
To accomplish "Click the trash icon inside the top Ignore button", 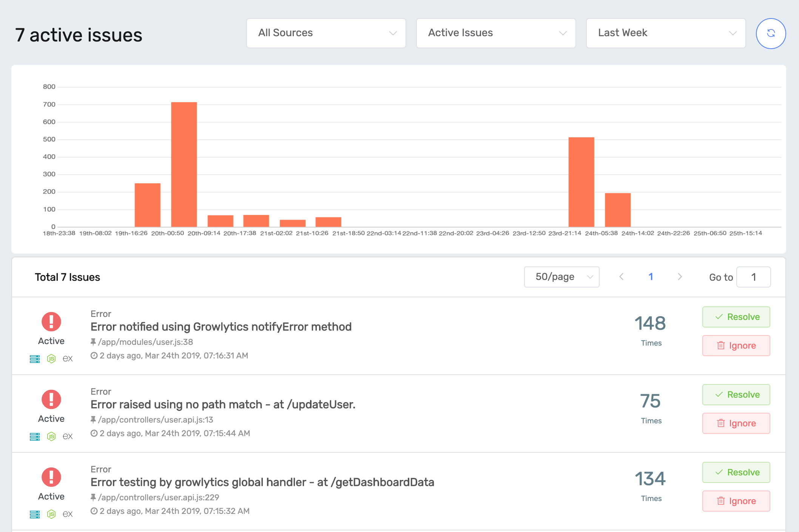I will pyautogui.click(x=720, y=345).
